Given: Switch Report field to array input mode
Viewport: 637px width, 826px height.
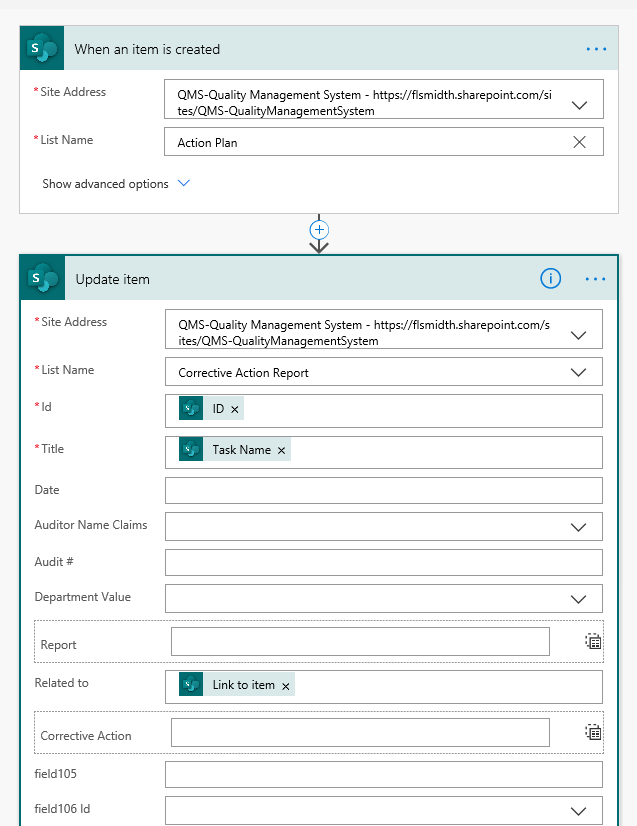Looking at the screenshot, I should 593,641.
